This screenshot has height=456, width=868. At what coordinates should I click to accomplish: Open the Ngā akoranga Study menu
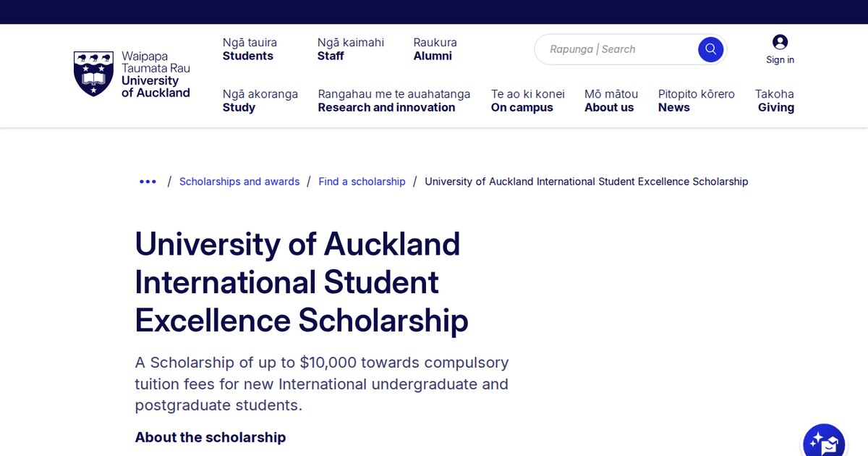click(260, 101)
